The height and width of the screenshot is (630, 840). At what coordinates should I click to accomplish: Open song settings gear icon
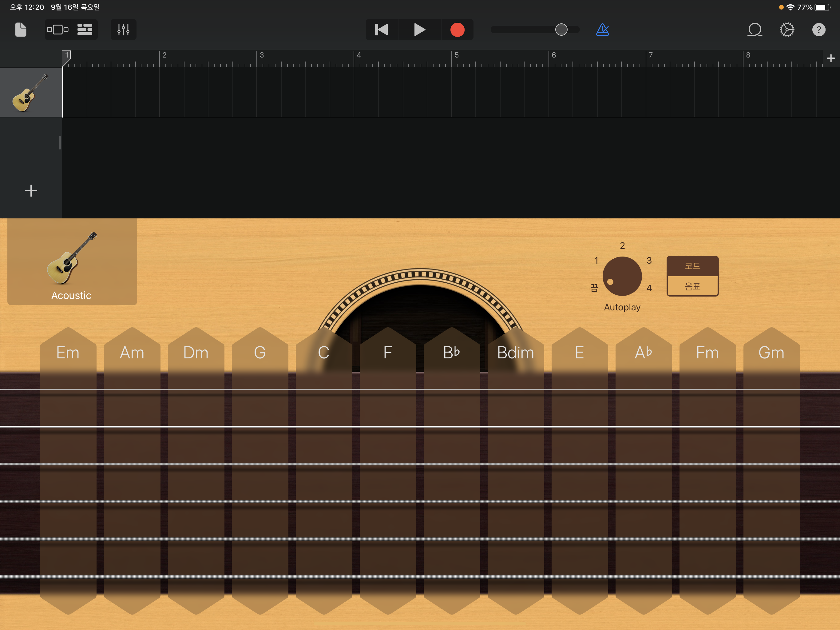787,30
